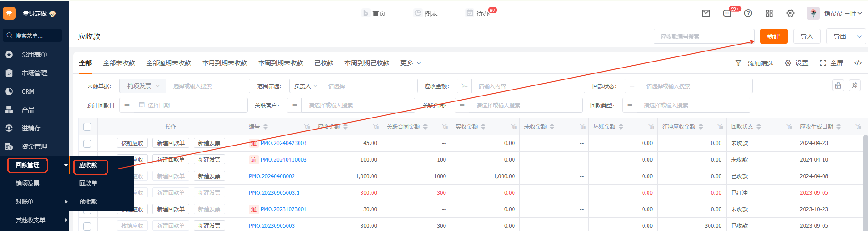This screenshot has height=231, width=868.
Task: Open the 销帮帮 三叶 user menu
Action: coord(842,13)
